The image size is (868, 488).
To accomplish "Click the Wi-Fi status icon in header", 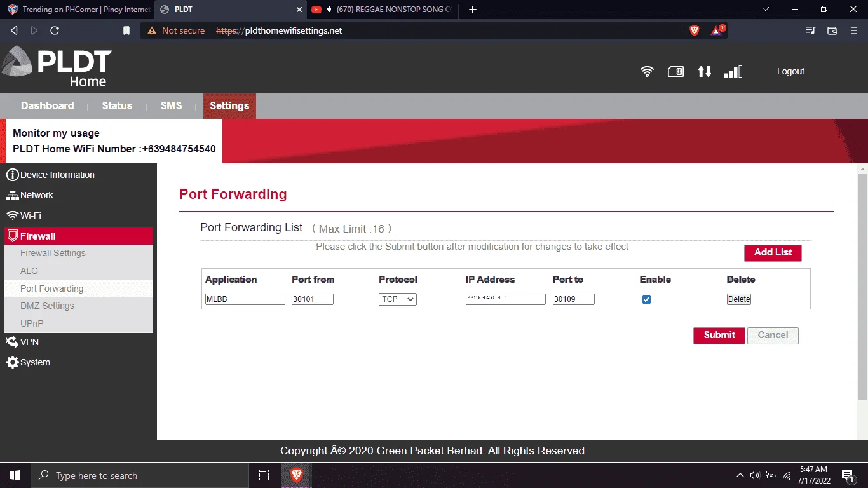I will [647, 72].
